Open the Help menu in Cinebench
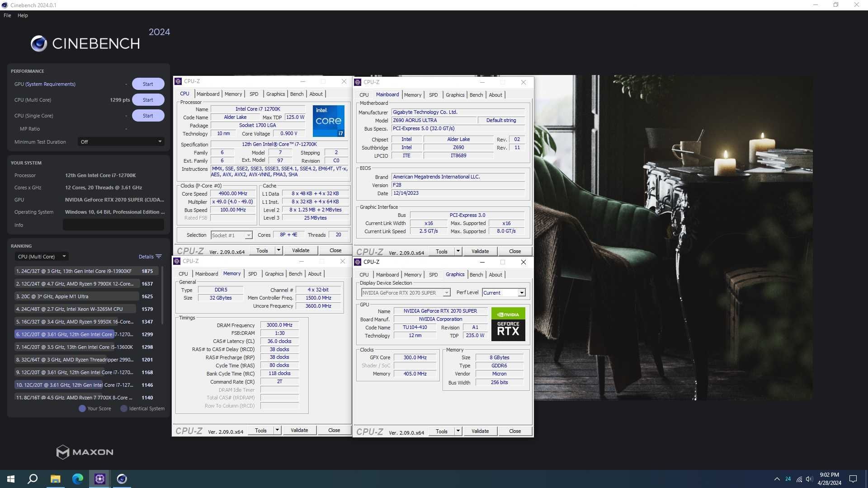Image resolution: width=868 pixels, height=488 pixels. pyautogui.click(x=23, y=15)
